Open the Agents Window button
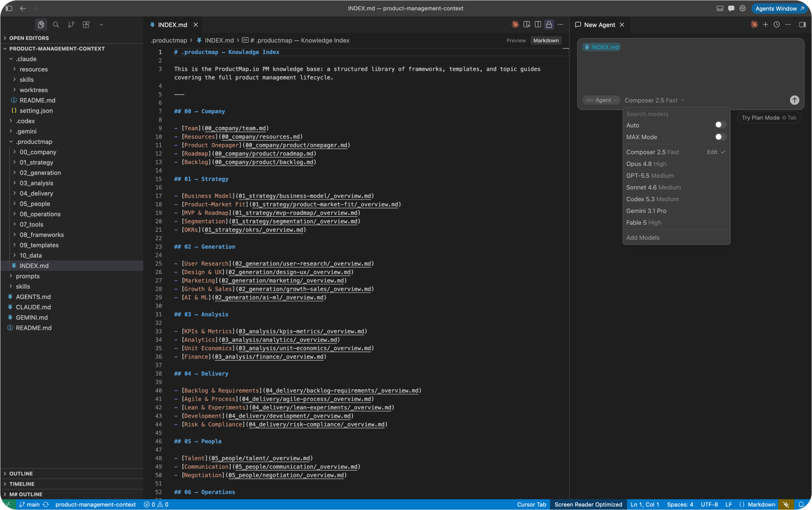Screen dimensions: 812x510 [x=779, y=8]
